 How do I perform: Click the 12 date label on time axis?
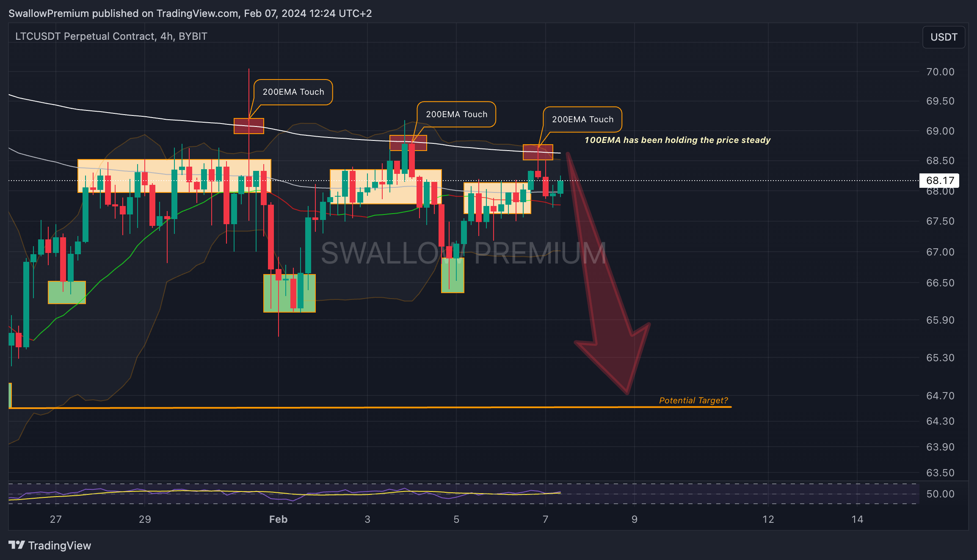point(768,519)
